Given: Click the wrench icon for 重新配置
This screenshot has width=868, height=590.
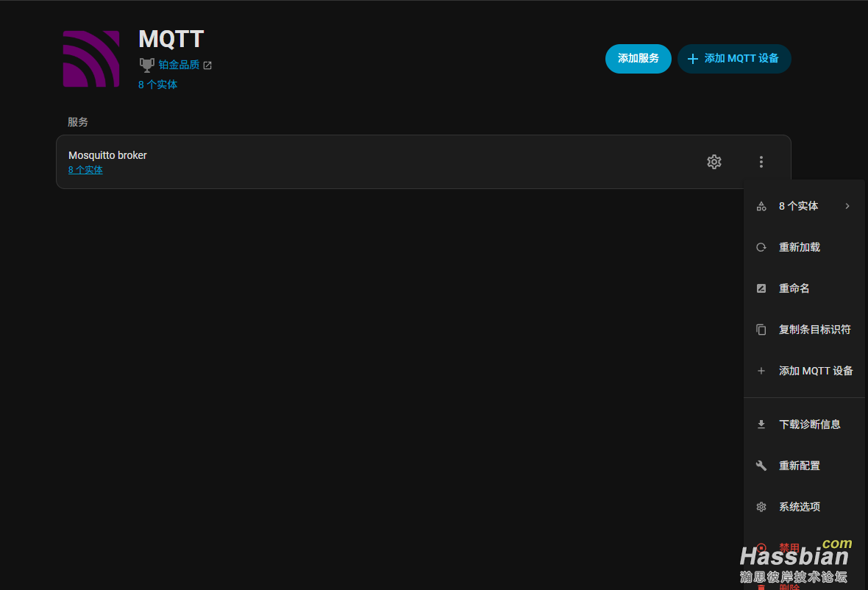Looking at the screenshot, I should point(761,466).
